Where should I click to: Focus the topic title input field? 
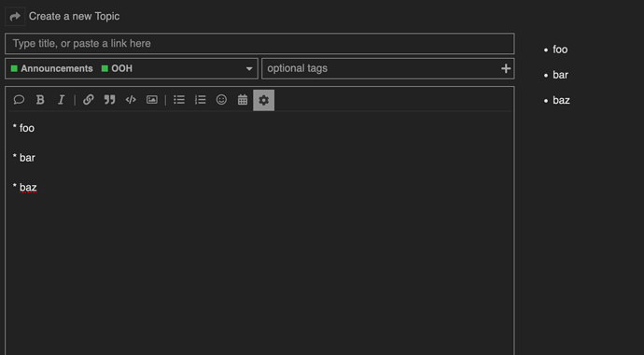click(x=259, y=44)
